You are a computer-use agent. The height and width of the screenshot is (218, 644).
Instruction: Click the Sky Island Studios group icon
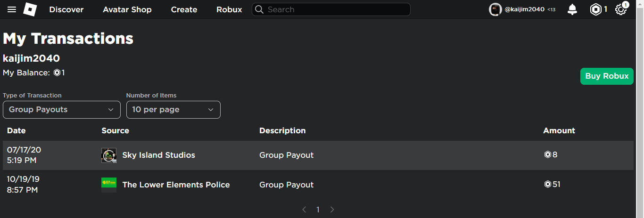coord(109,155)
